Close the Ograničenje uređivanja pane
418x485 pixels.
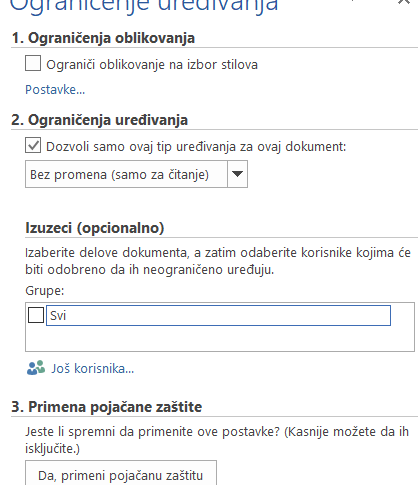point(404,2)
